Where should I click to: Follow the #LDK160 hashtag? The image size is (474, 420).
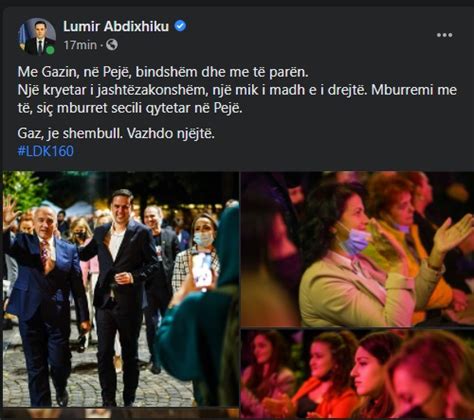tap(45, 151)
